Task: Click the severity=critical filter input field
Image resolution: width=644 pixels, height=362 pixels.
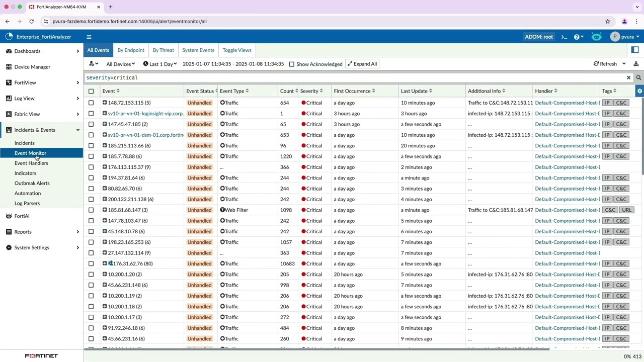Action: coord(354,78)
